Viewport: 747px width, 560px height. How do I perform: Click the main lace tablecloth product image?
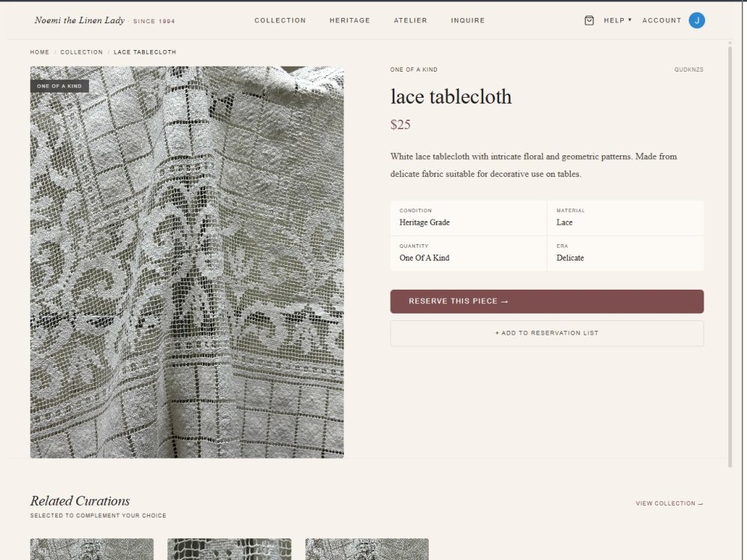[x=187, y=262]
